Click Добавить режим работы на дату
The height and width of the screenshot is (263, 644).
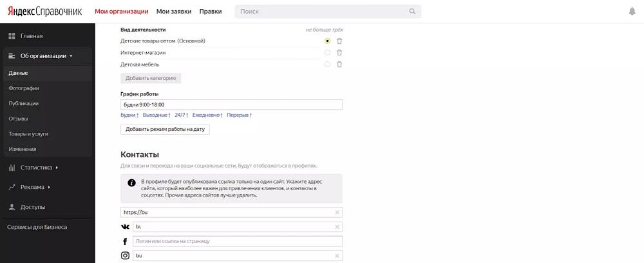pos(165,130)
